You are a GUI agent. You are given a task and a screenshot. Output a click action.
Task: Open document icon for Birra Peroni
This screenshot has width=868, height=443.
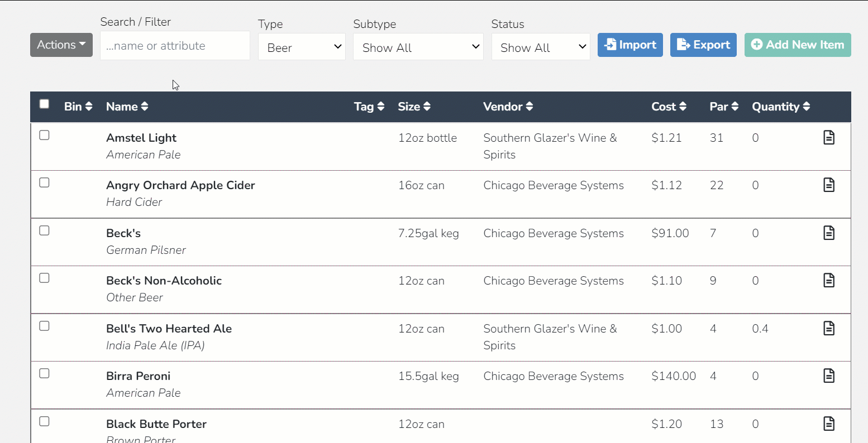click(x=829, y=375)
